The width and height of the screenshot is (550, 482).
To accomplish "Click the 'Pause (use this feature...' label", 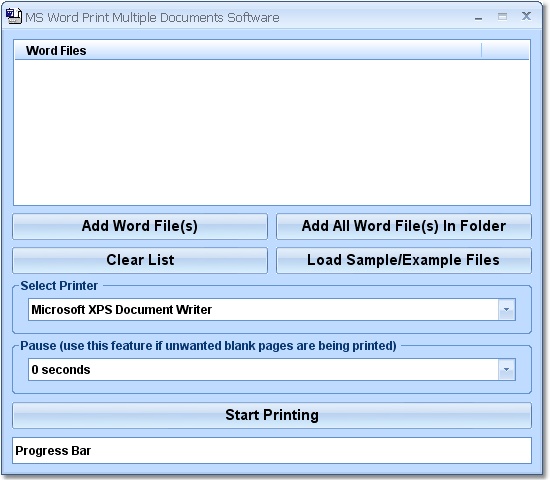I will [208, 346].
